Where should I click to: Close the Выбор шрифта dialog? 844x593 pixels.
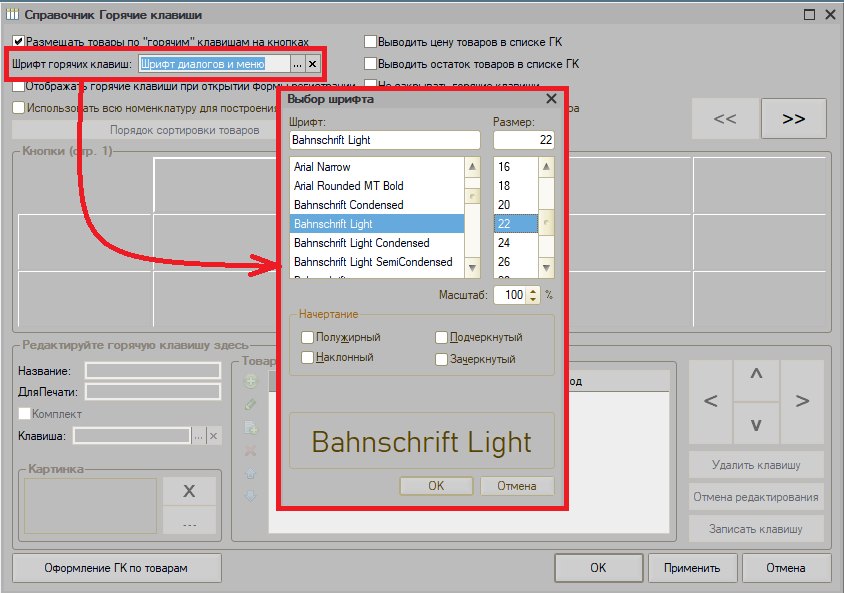551,98
